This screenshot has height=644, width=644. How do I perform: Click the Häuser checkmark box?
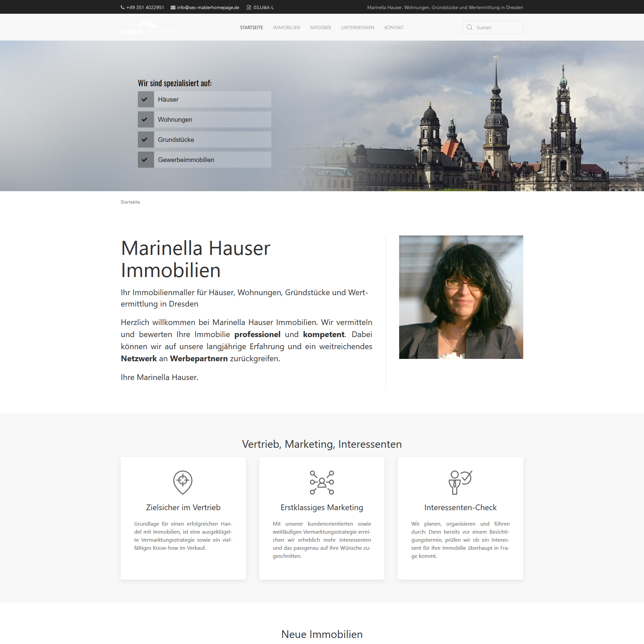pyautogui.click(x=146, y=99)
